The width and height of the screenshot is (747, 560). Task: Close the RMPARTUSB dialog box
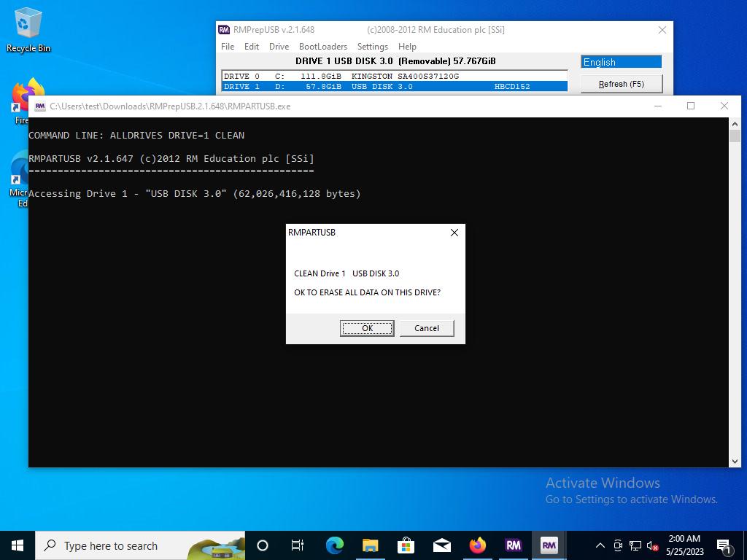click(454, 233)
